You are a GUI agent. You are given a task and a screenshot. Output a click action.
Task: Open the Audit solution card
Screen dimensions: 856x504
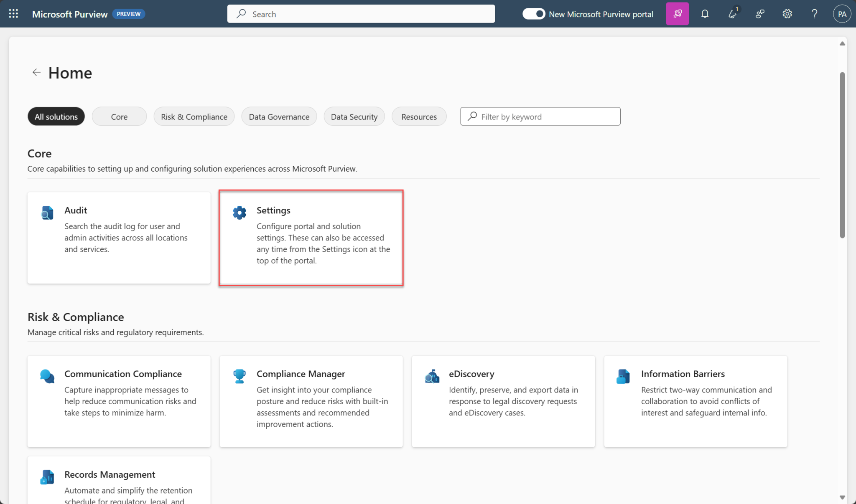[119, 238]
